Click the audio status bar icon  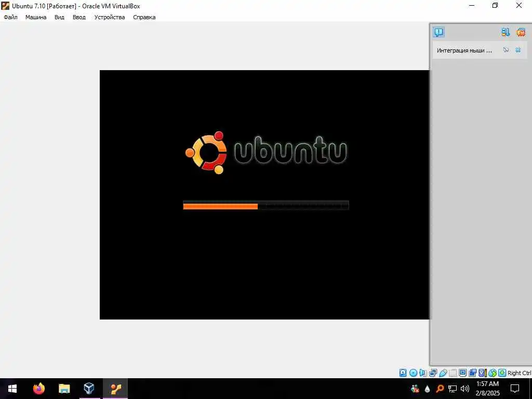(x=423, y=373)
